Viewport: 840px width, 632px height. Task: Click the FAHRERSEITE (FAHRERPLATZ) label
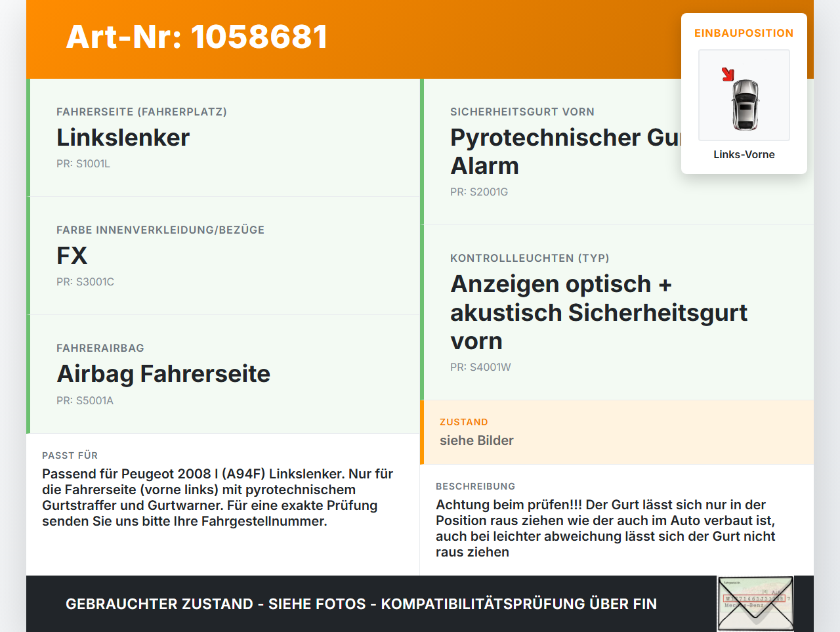click(142, 112)
